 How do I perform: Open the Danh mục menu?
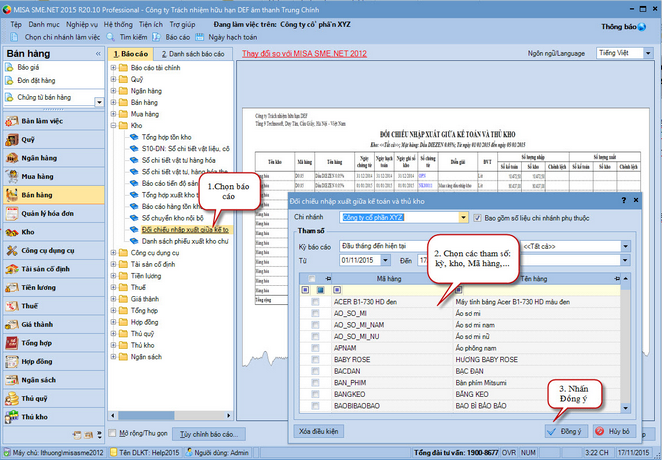tap(44, 24)
